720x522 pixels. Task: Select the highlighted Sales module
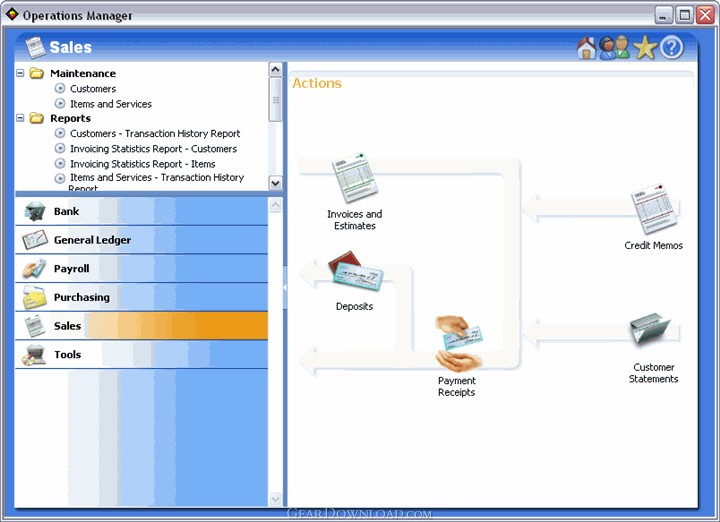click(141, 326)
